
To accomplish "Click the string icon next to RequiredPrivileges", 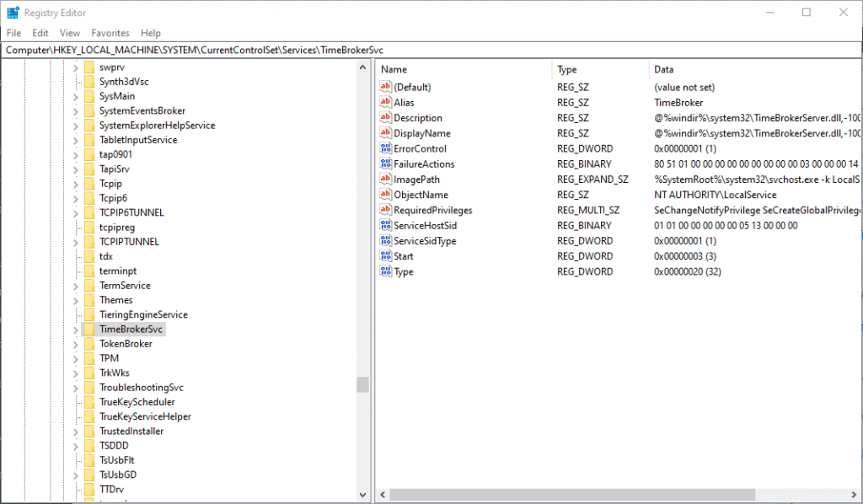I will pos(385,210).
